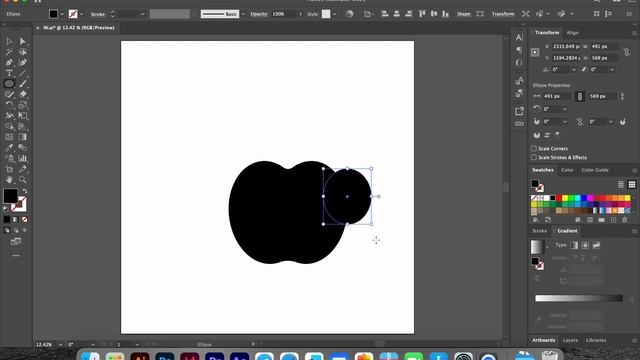Select the Ellipse tool
The height and width of the screenshot is (360, 640).
(9, 84)
